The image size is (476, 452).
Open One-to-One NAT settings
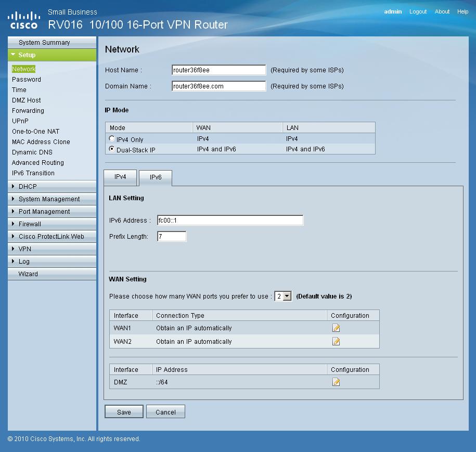35,132
